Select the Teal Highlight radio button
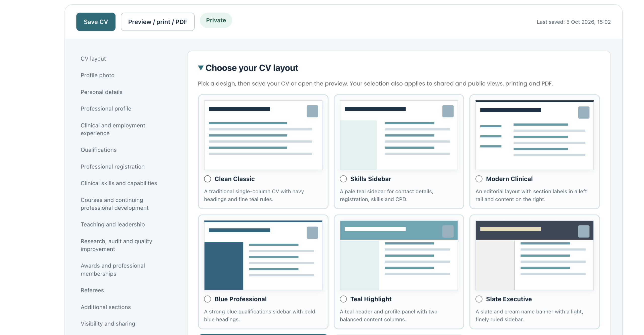Image resolution: width=644 pixels, height=335 pixels. (343, 299)
